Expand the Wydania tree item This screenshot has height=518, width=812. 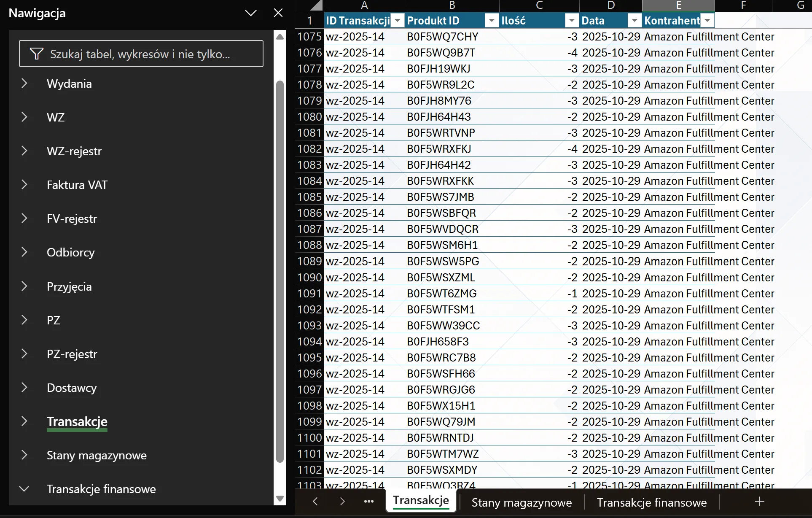24,84
